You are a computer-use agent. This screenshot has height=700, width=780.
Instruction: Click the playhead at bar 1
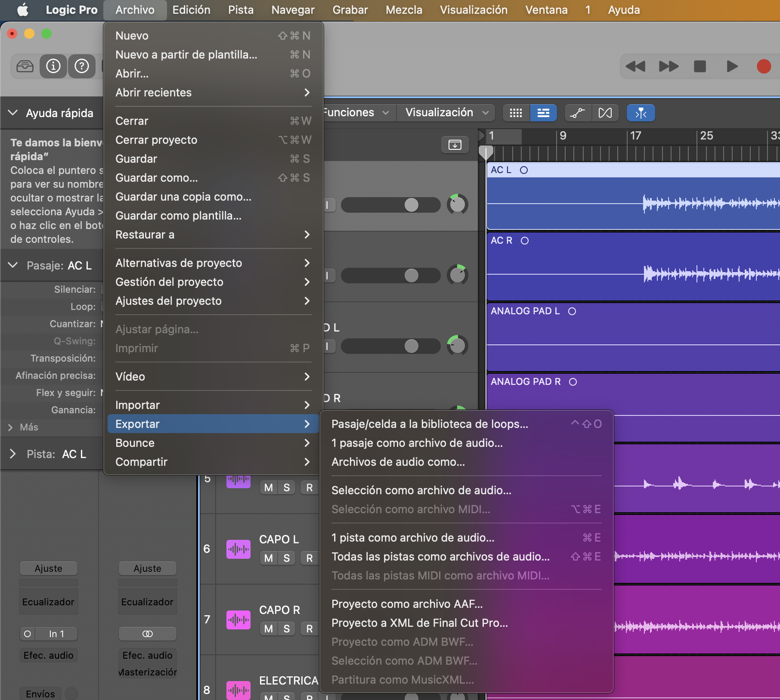(x=486, y=152)
